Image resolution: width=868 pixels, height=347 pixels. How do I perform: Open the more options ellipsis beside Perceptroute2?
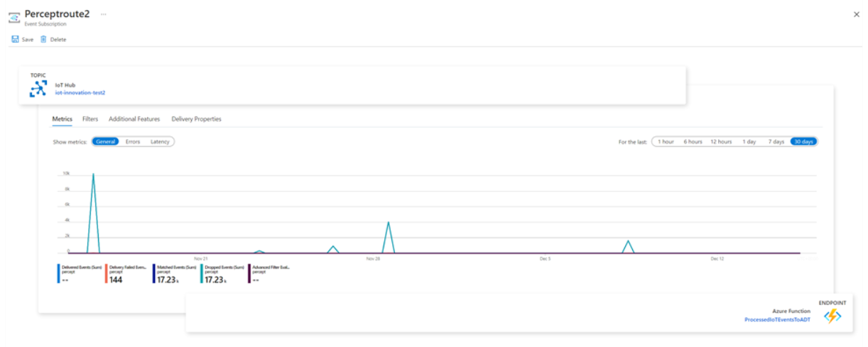(x=104, y=14)
